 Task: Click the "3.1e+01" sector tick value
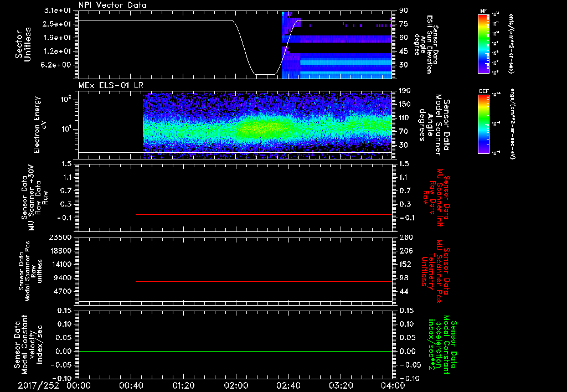(57, 11)
